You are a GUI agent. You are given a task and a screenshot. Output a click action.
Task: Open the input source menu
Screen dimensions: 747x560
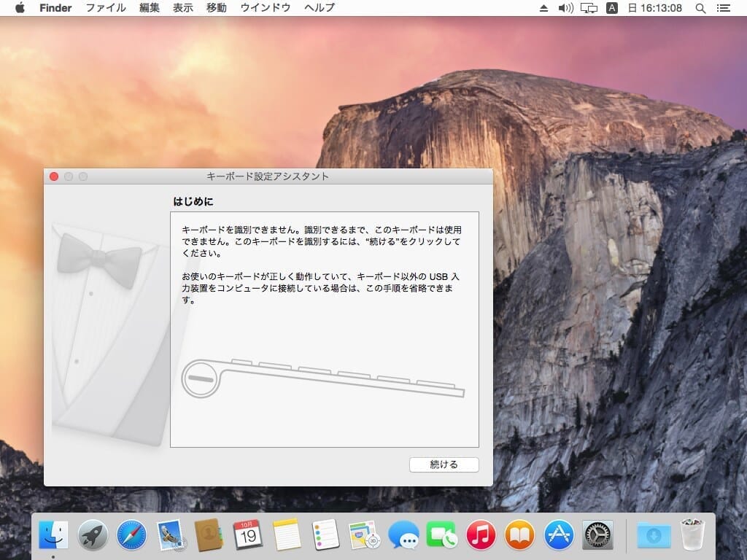(x=612, y=8)
